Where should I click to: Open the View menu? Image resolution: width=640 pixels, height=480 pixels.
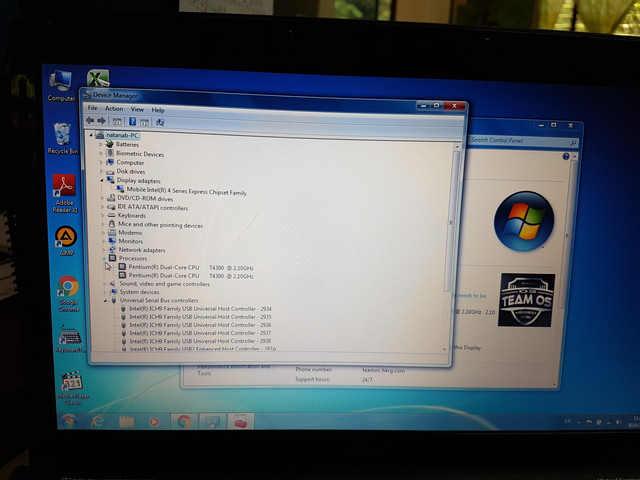coord(137,109)
